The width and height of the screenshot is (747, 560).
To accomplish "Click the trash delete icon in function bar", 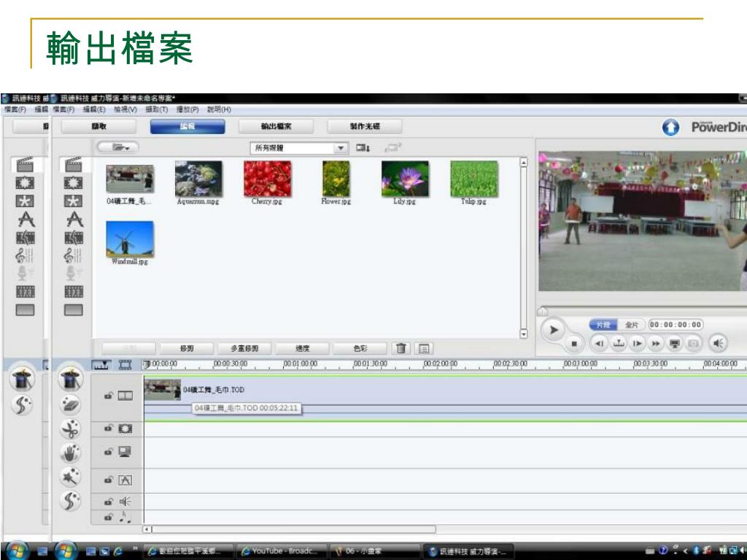I will pyautogui.click(x=401, y=349).
